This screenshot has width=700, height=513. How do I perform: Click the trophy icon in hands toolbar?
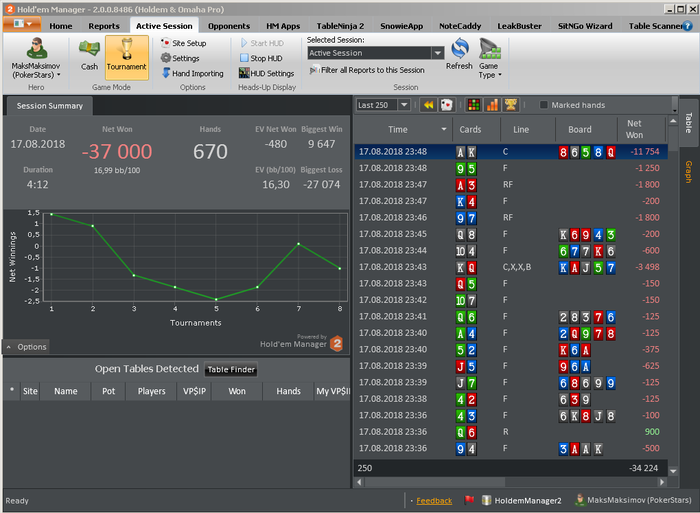coord(510,105)
